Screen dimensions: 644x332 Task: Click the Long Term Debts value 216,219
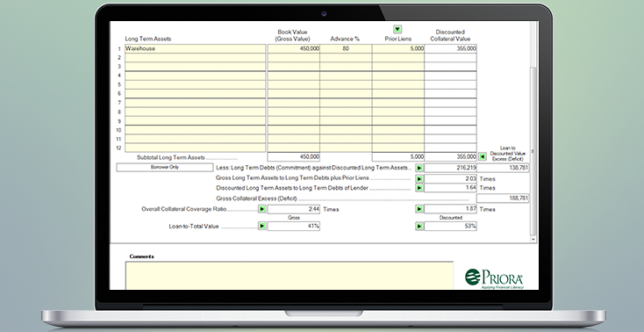point(451,168)
